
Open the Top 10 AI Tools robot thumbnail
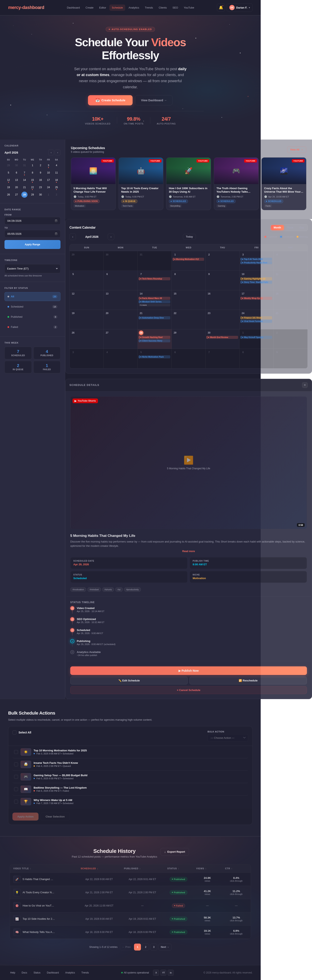[x=141, y=171]
